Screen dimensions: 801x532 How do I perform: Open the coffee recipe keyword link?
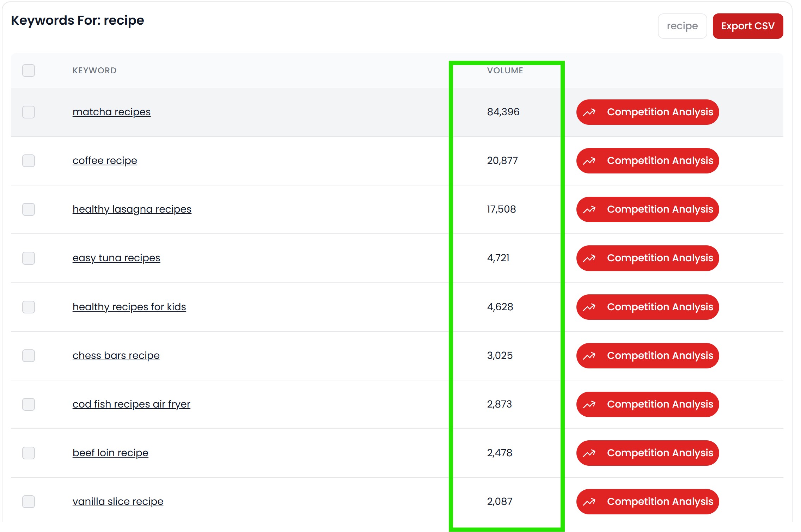coord(105,161)
